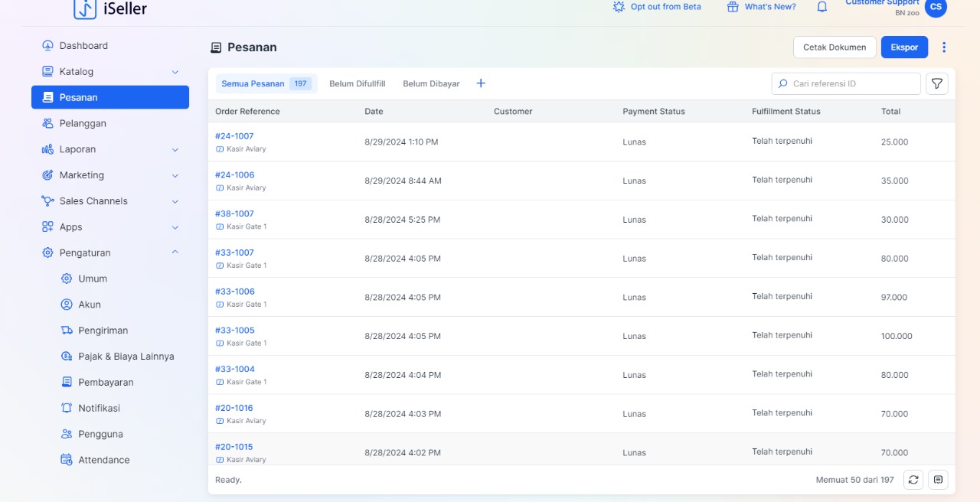980x502 pixels.
Task: Expand the Laporan submenu chevron
Action: click(175, 149)
